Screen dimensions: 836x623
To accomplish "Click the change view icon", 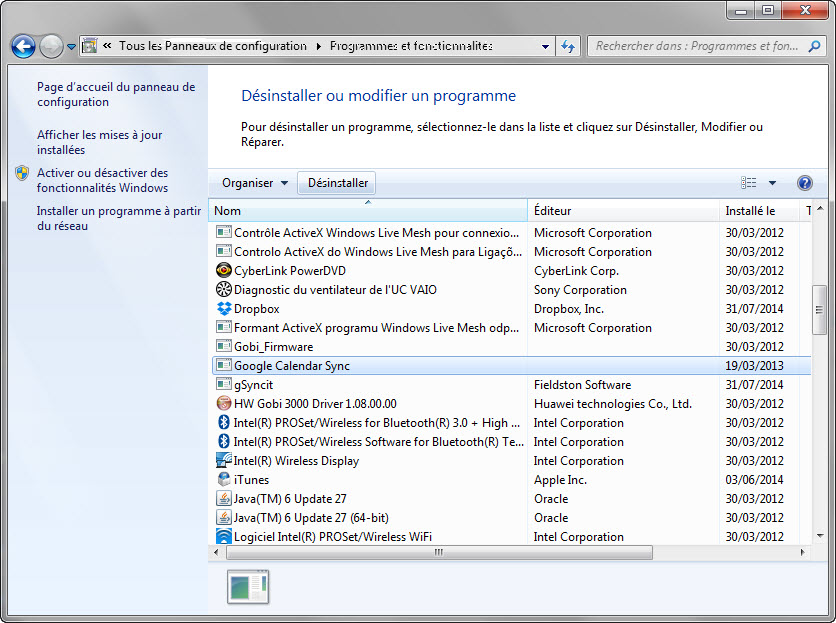I will (x=749, y=183).
